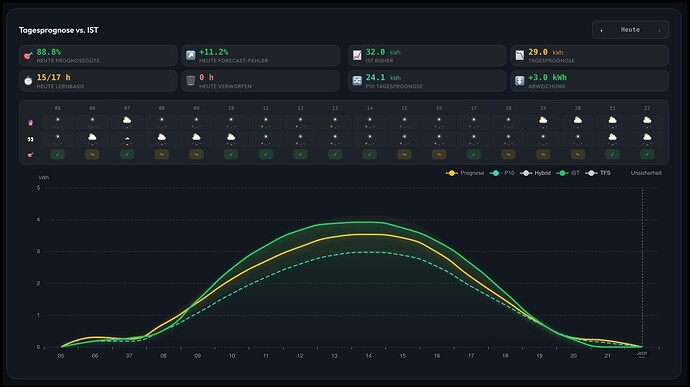Click the amber tilde badge for hour 20
The height and width of the screenshot is (387, 690).
tap(578, 155)
